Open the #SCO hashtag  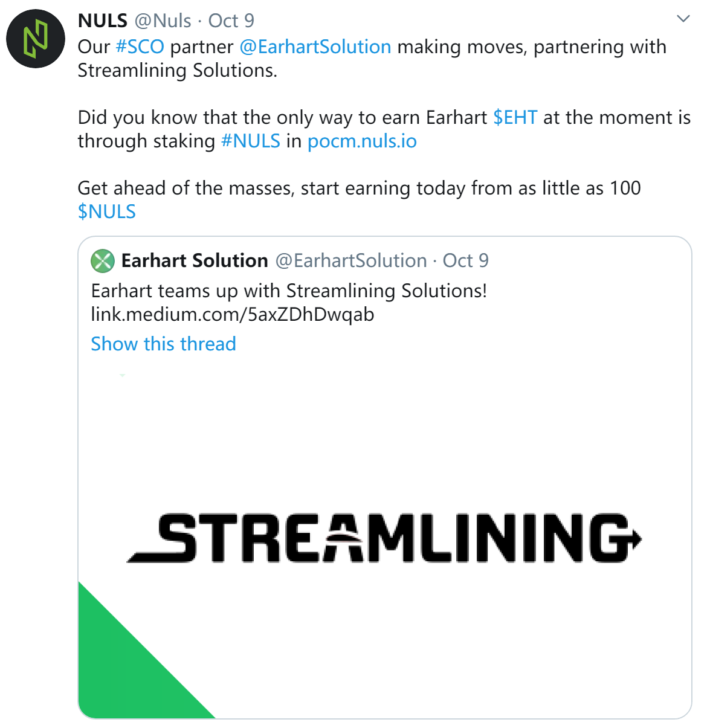[x=140, y=47]
